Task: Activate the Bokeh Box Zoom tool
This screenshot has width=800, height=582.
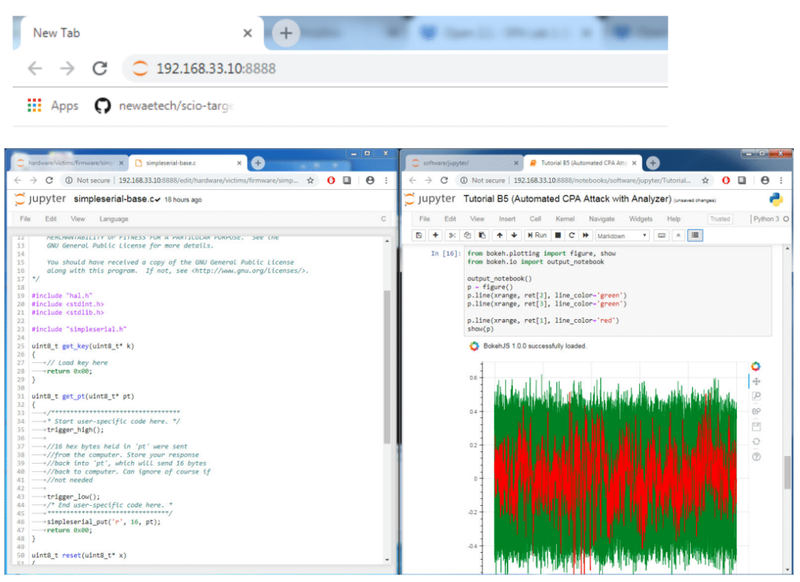Action: [756, 396]
